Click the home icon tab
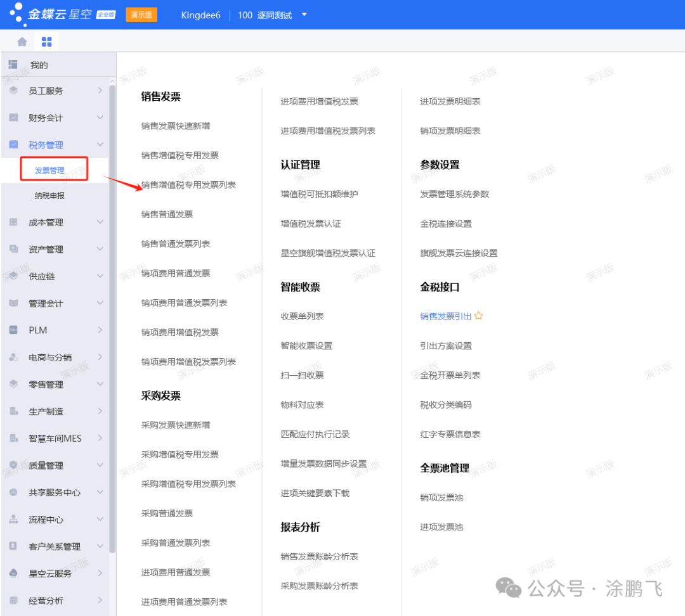This screenshot has height=616, width=685. (22, 42)
